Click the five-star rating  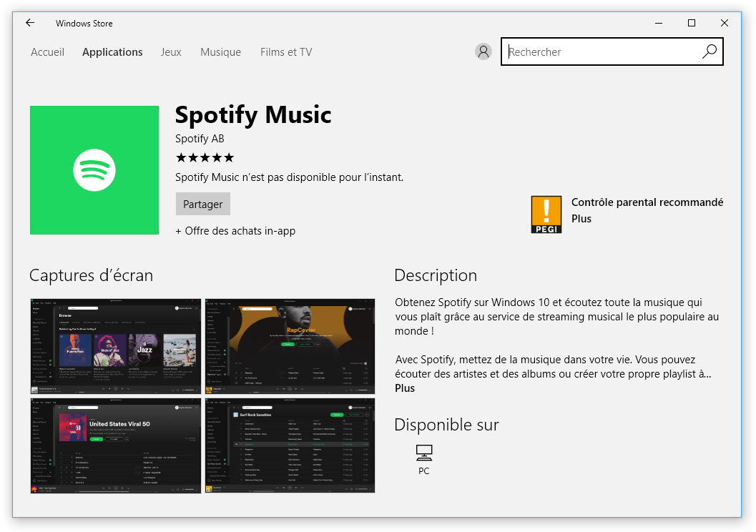tap(205, 157)
